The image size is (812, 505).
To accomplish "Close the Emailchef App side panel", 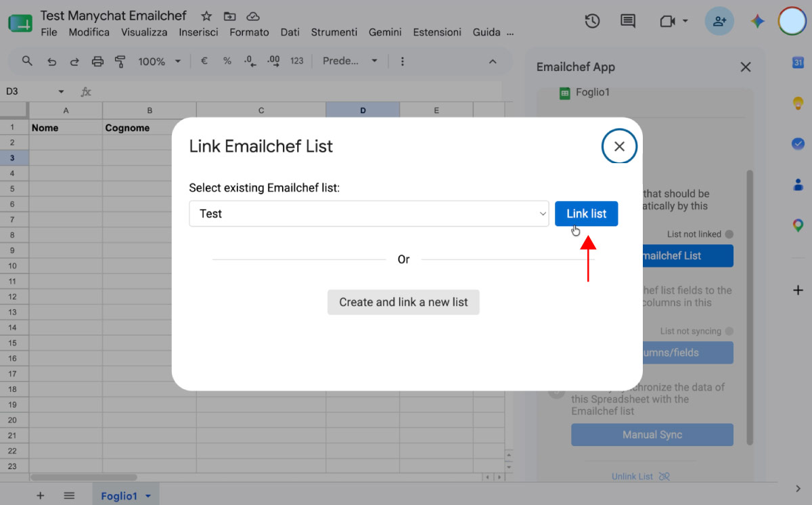I will click(746, 67).
